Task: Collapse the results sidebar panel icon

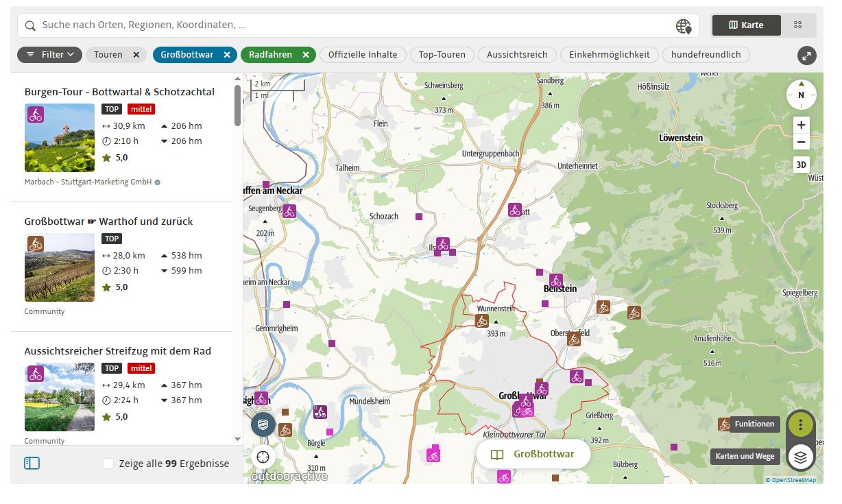Action: tap(32, 464)
